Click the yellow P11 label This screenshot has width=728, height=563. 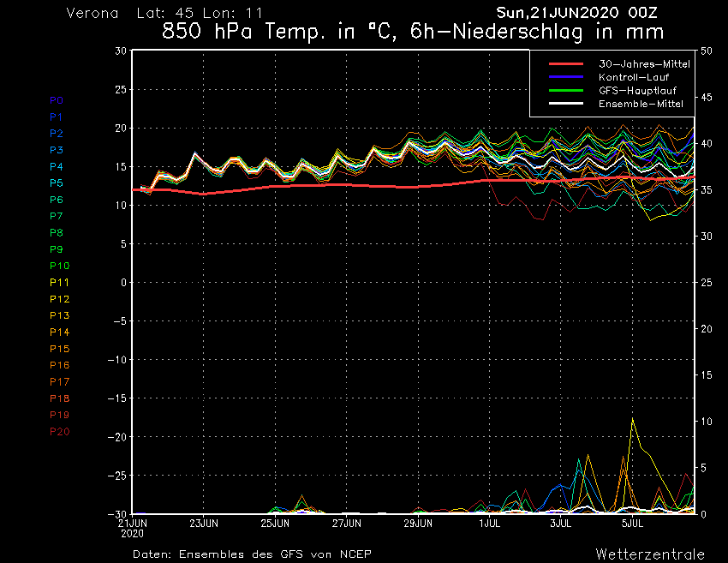tap(59, 283)
